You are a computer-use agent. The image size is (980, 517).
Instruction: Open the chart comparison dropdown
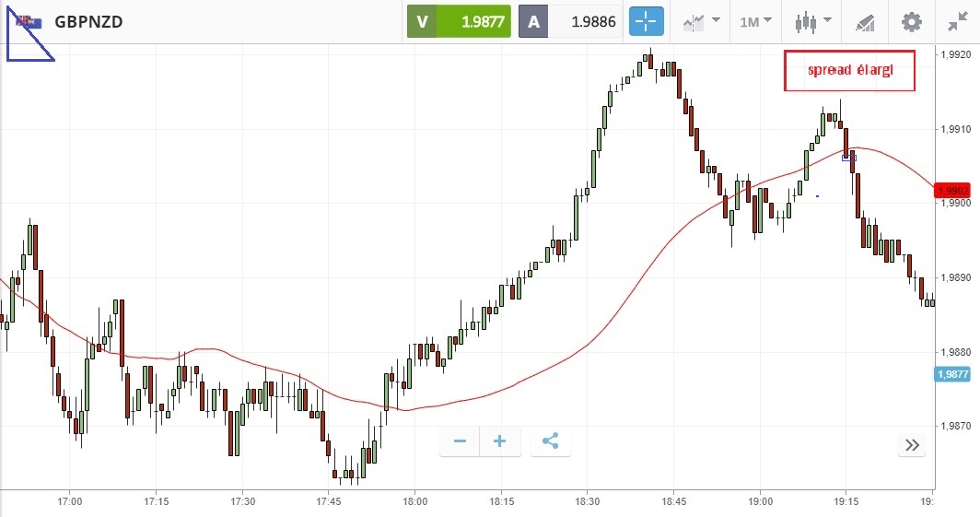[x=701, y=21]
